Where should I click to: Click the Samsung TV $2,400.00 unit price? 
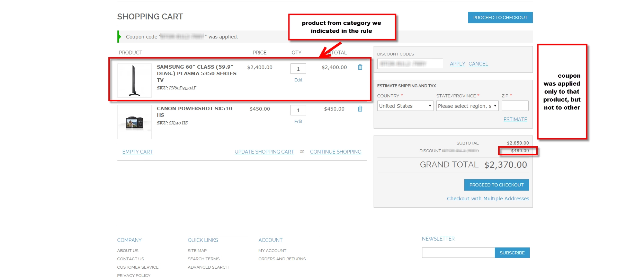pyautogui.click(x=260, y=67)
